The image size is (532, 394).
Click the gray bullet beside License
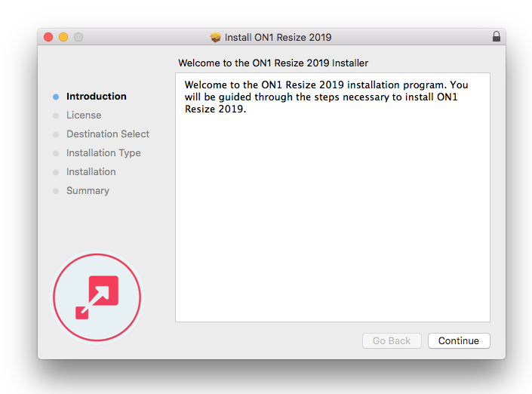(x=56, y=115)
